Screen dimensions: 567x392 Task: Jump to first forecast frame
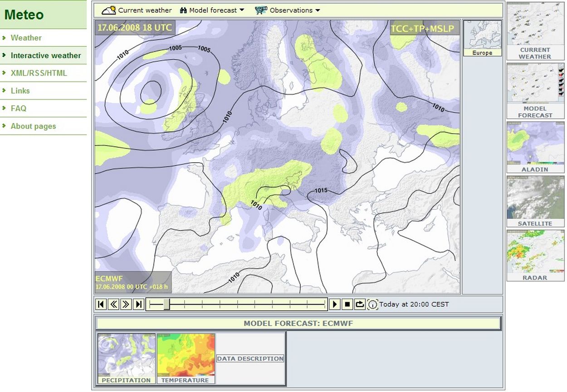(x=102, y=304)
